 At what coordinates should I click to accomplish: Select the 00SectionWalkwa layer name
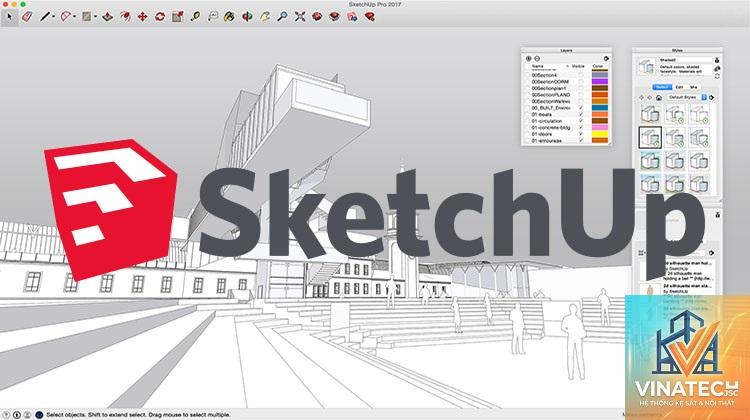click(x=551, y=101)
